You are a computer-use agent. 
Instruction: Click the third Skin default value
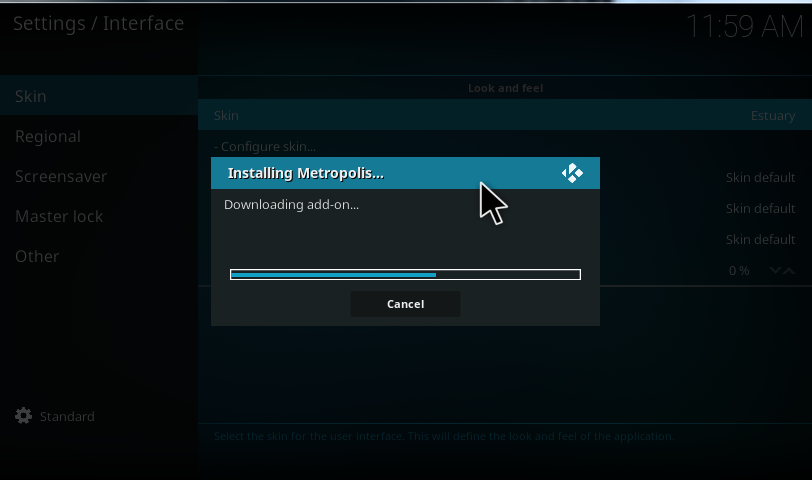coord(760,240)
